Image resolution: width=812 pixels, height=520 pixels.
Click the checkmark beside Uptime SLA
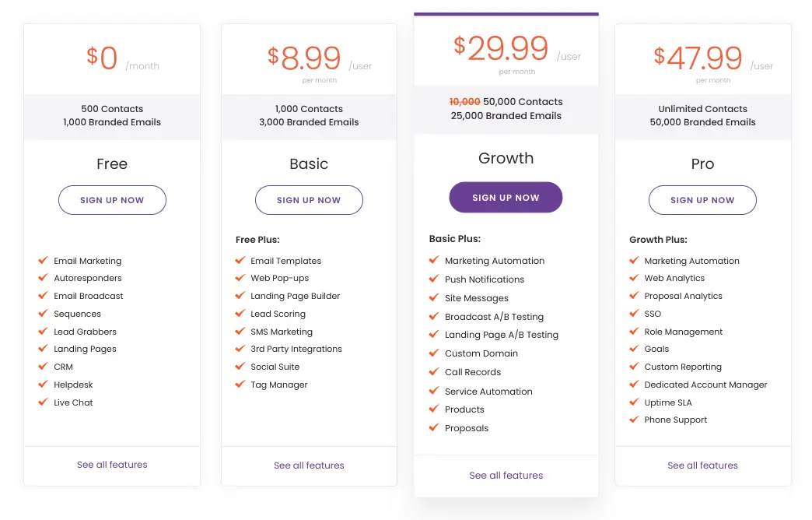click(x=634, y=402)
